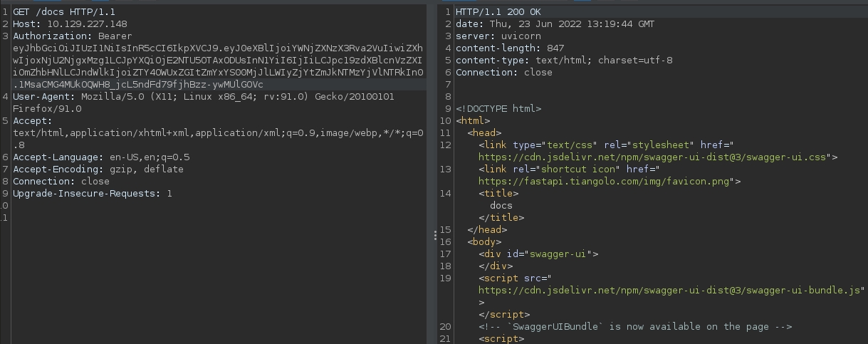The image size is (868, 344).
Task: Click the SwaggerUIBundle HTML comment line
Action: click(635, 327)
